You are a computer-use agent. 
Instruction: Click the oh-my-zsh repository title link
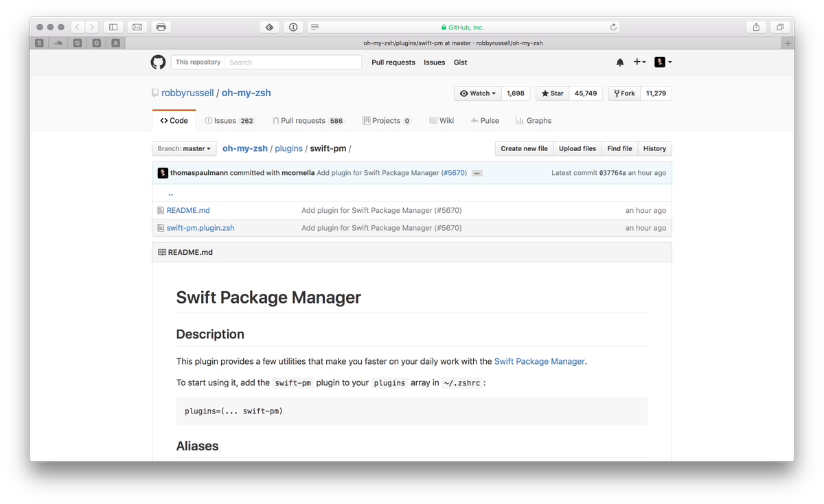(247, 93)
